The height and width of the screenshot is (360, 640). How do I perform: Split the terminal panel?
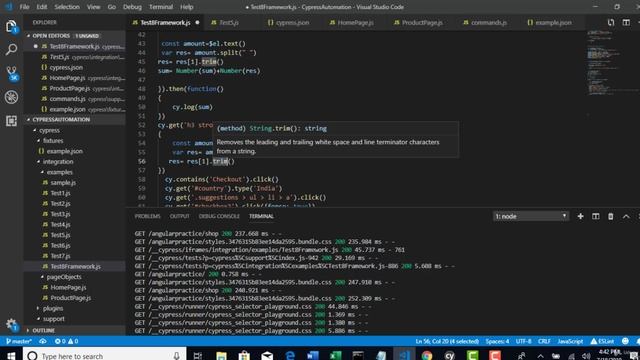pyautogui.click(x=596, y=216)
